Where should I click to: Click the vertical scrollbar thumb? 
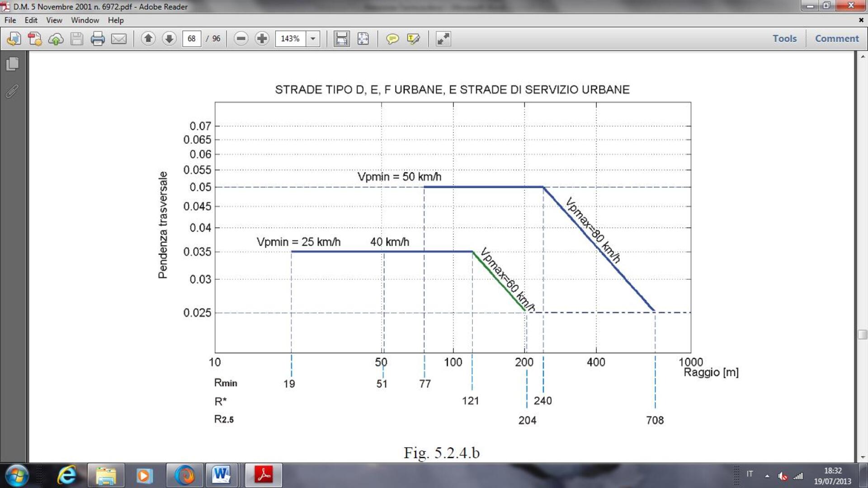[x=862, y=335]
